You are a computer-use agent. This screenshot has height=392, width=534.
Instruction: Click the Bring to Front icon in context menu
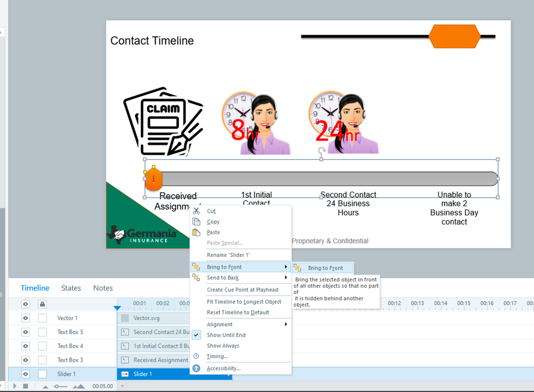click(x=196, y=266)
